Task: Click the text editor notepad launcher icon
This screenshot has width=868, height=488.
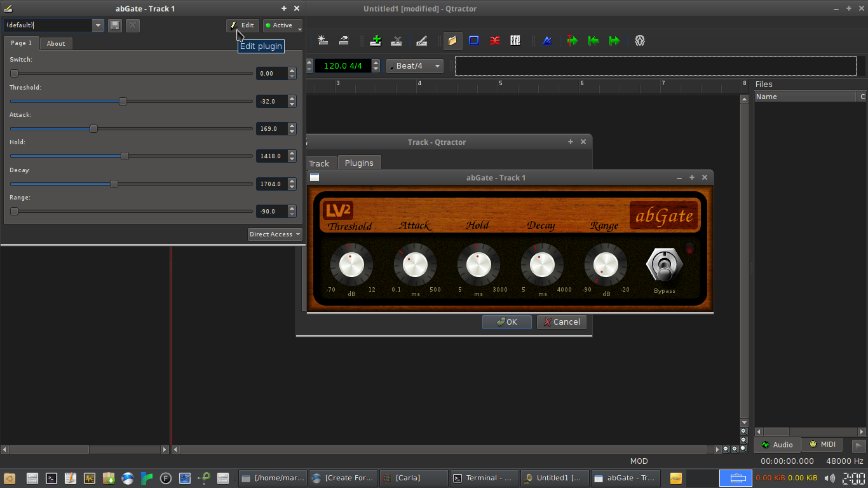Action: point(71,478)
